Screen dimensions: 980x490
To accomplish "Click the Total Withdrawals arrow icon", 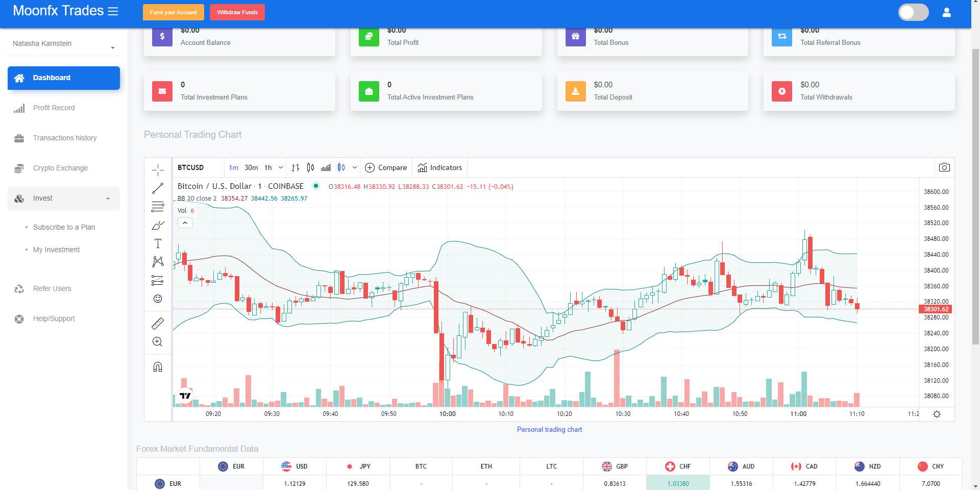I will (x=782, y=91).
